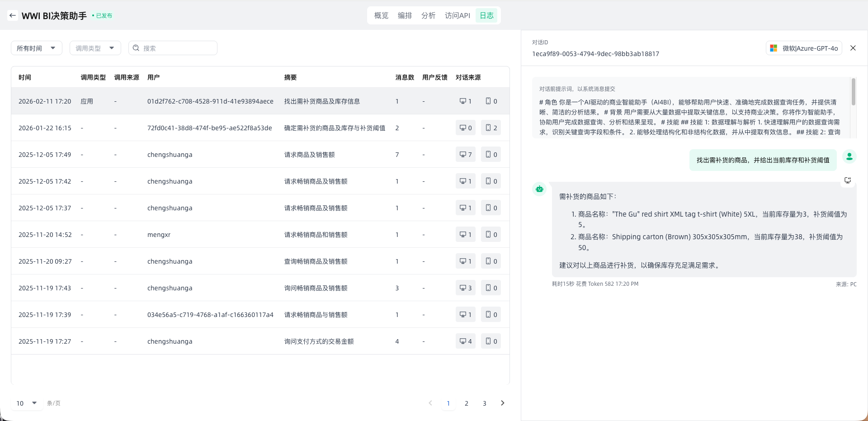Click the green bot avatar icon
Viewport: 868px width, 421px height.
(x=539, y=189)
